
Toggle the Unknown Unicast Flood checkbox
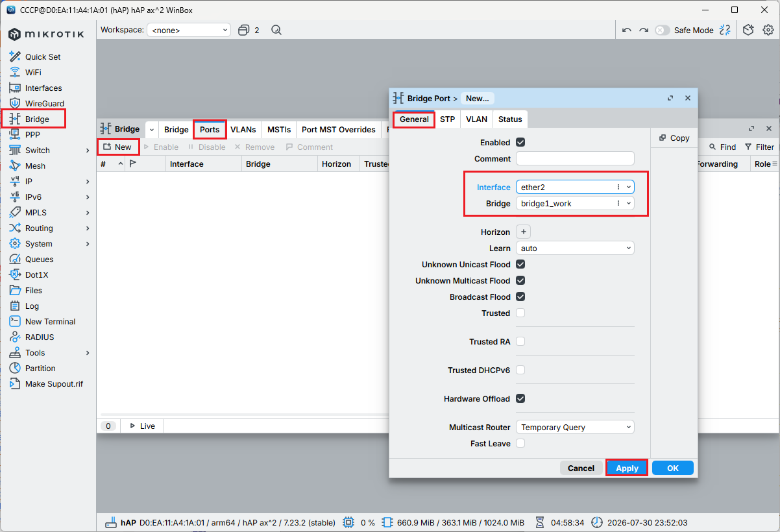tap(520, 264)
